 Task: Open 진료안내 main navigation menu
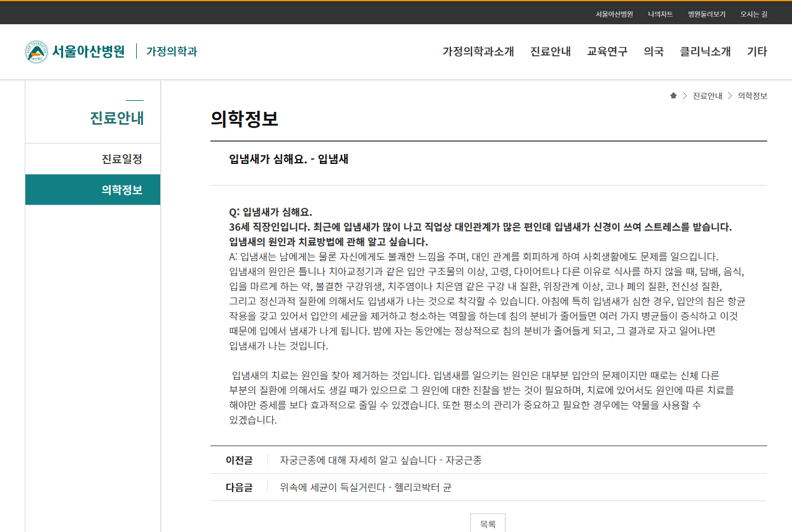click(x=551, y=51)
